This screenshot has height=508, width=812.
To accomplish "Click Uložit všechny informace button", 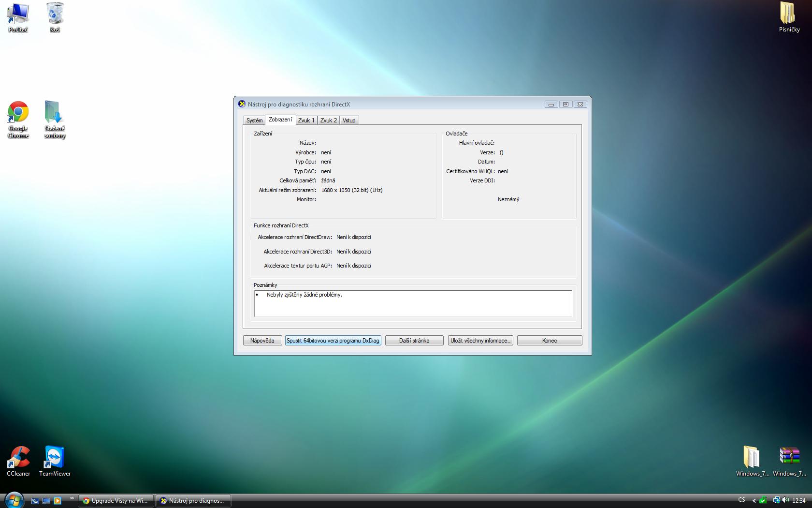I will (x=480, y=341).
